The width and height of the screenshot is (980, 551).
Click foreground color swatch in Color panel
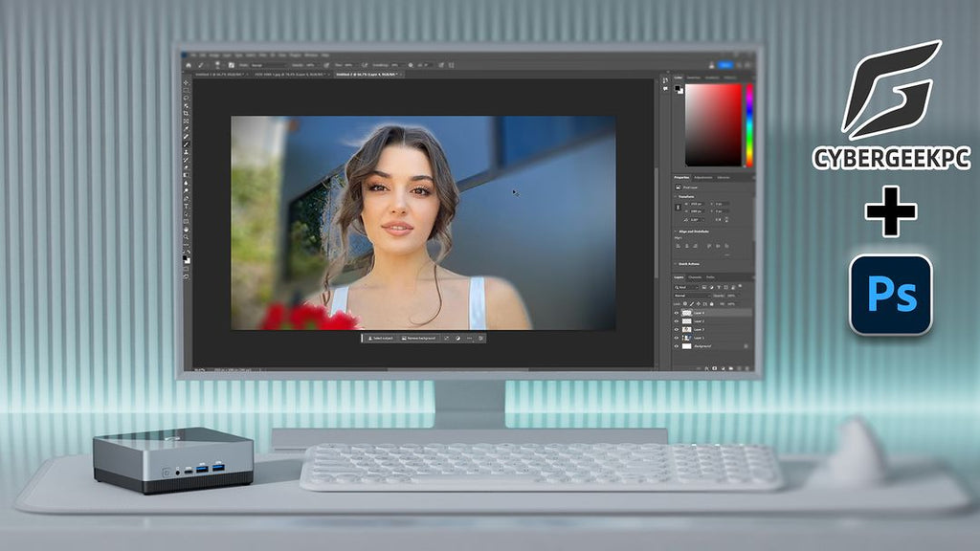tap(678, 88)
